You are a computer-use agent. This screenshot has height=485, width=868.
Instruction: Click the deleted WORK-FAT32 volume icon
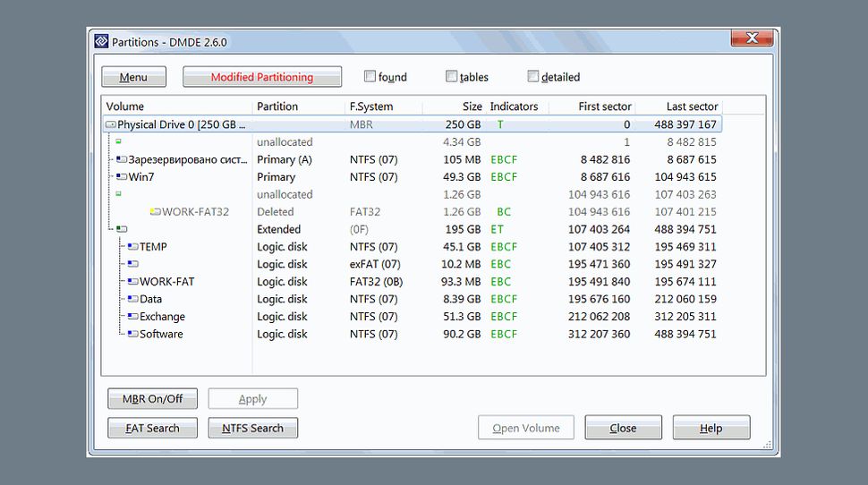click(x=156, y=211)
